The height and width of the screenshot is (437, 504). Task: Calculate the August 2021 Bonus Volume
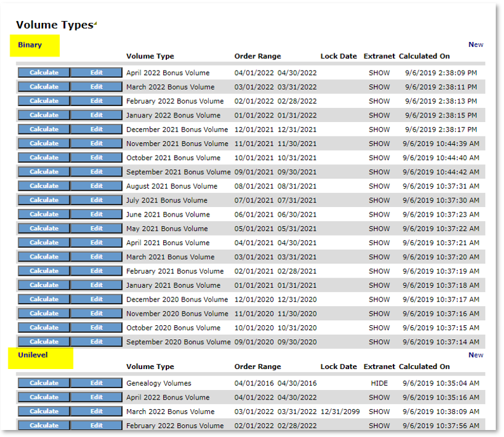coord(44,186)
